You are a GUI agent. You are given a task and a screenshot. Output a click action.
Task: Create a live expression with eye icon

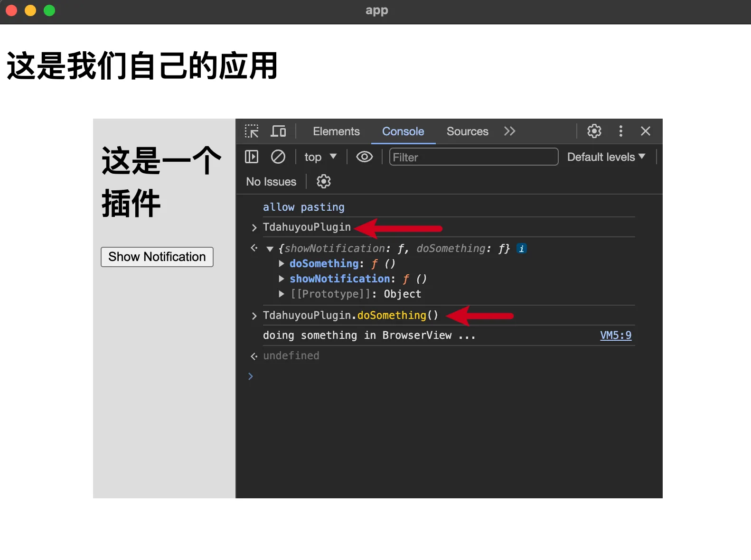[x=364, y=157]
